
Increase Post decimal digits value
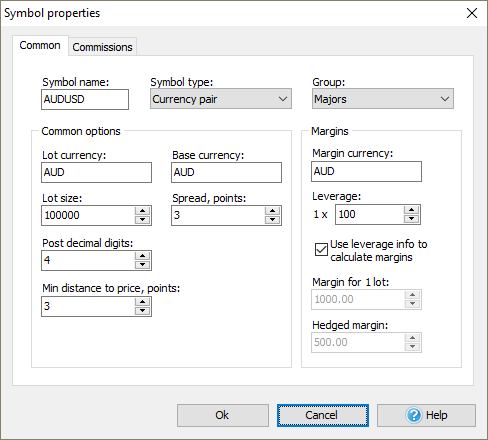(x=143, y=256)
